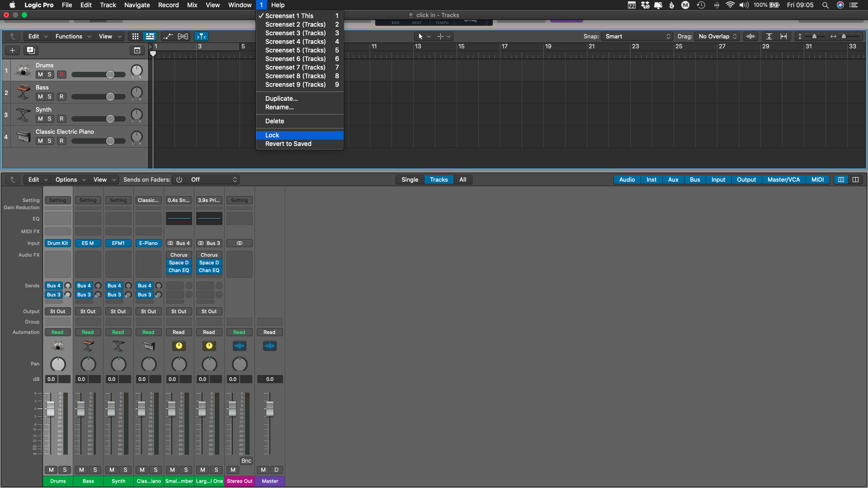The width and height of the screenshot is (868, 488).
Task: Solo the Bass track in track header
Action: coord(50,97)
